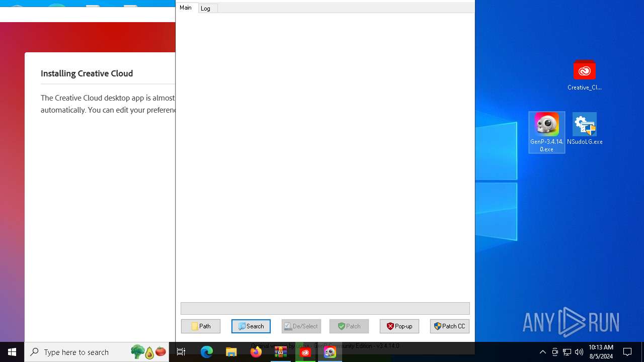Open the notification center icon
Image resolution: width=644 pixels, height=362 pixels.
[627, 352]
